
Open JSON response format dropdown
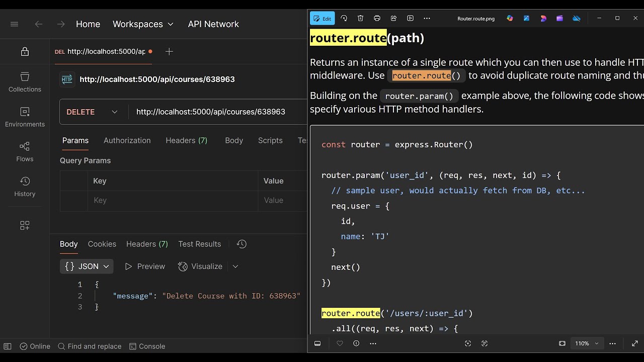click(87, 266)
